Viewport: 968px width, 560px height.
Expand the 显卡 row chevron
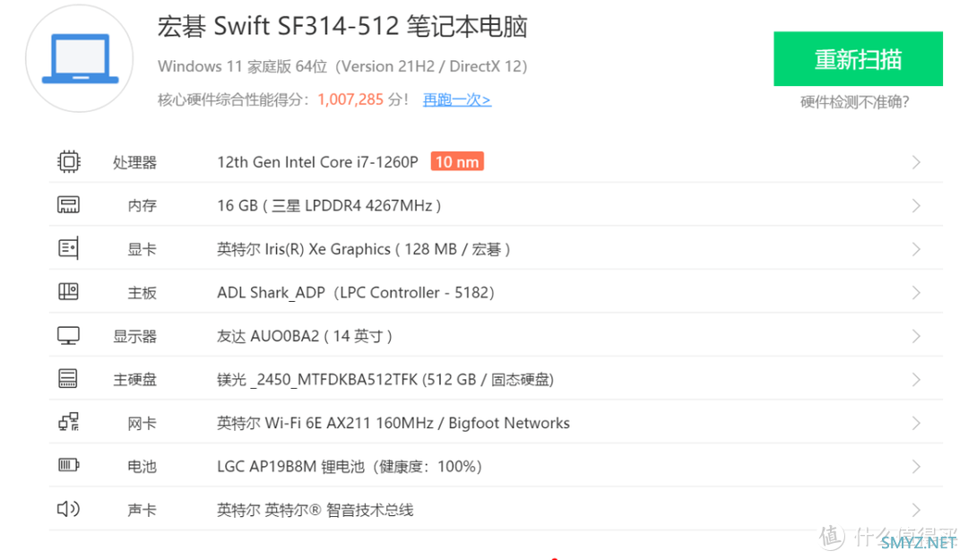916,249
